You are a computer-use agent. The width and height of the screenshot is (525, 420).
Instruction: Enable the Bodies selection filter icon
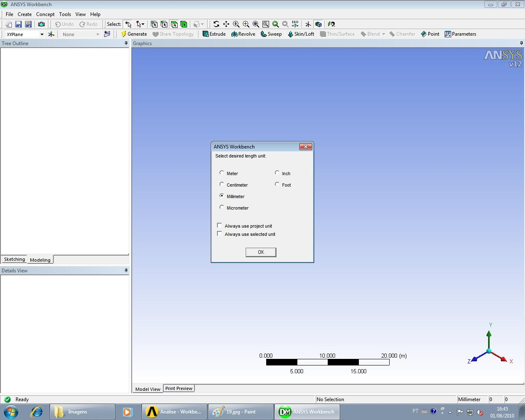[184, 24]
